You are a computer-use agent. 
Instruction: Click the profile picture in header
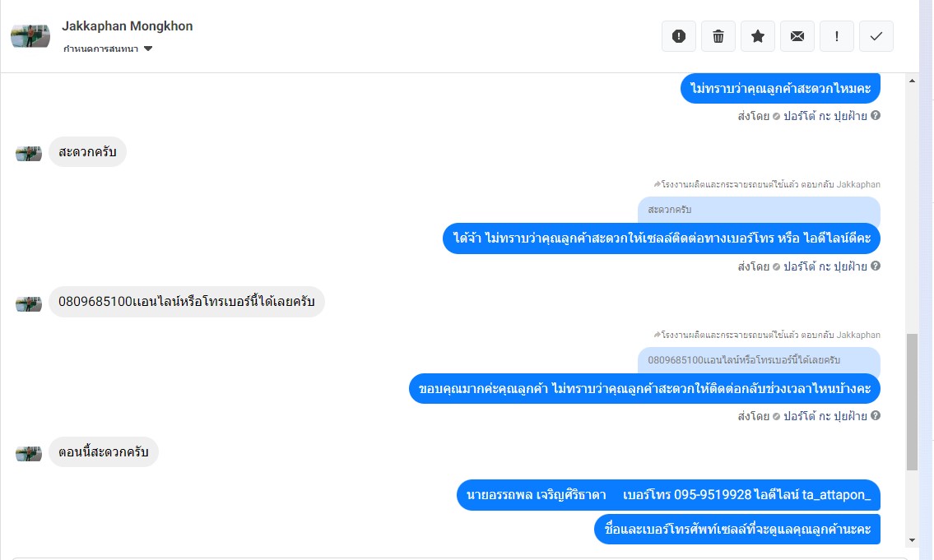30,35
